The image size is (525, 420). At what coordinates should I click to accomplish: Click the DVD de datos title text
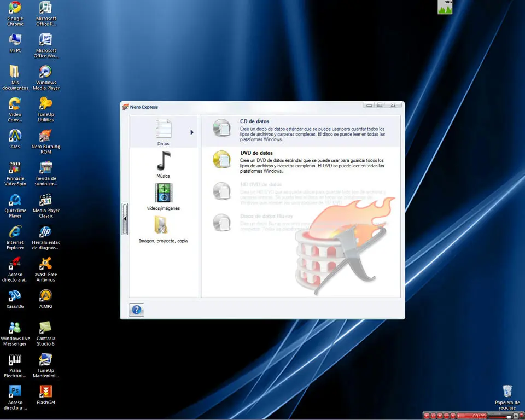click(x=256, y=153)
